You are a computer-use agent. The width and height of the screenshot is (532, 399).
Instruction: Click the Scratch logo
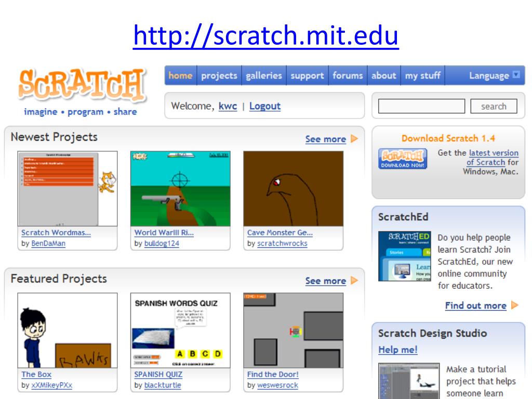tap(82, 85)
